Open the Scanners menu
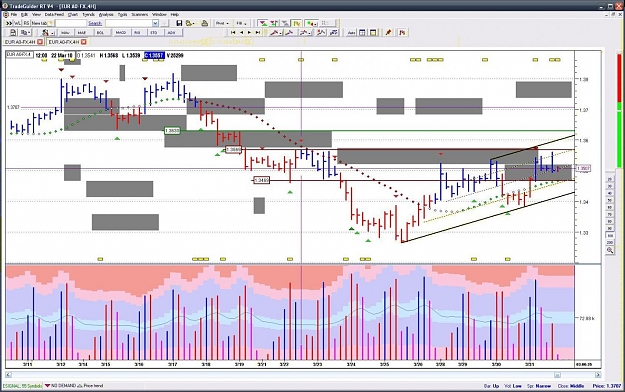 click(140, 14)
